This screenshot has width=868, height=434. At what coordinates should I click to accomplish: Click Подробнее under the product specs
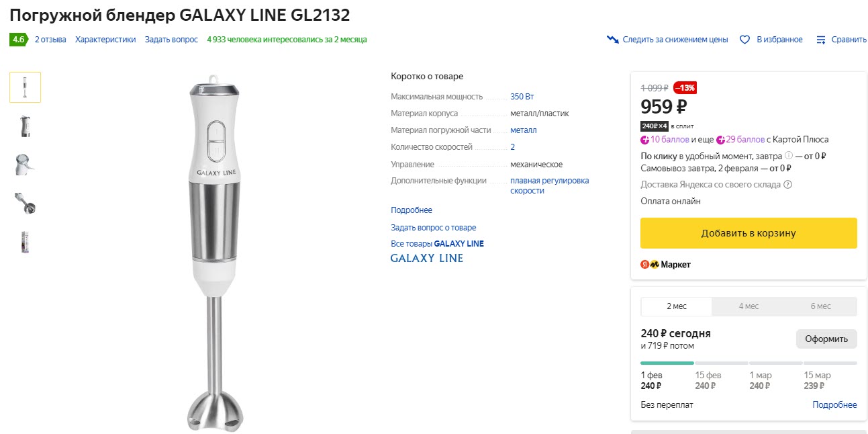pyautogui.click(x=411, y=210)
